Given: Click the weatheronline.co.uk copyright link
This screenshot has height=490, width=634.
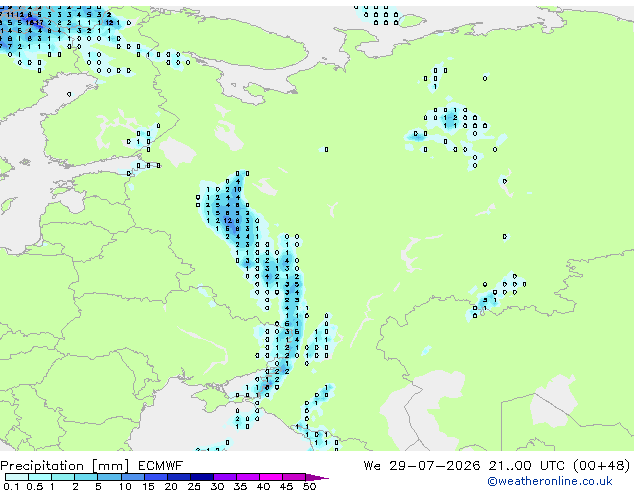Looking at the screenshot, I should (x=550, y=481).
